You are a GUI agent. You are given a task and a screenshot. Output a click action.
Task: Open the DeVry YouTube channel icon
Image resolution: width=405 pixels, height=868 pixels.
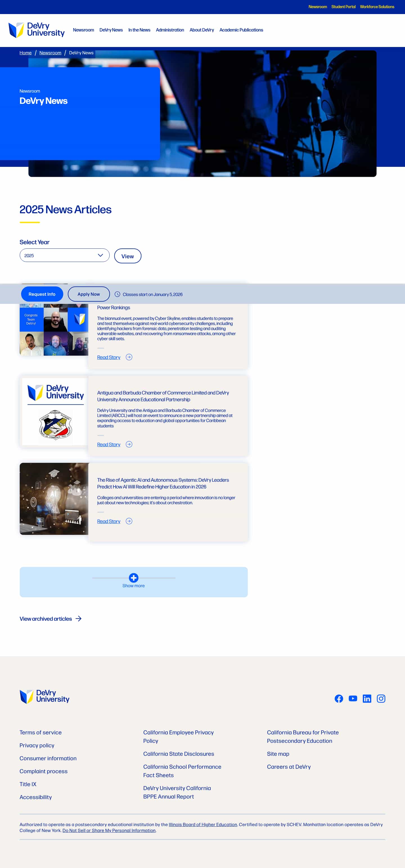coord(353,699)
